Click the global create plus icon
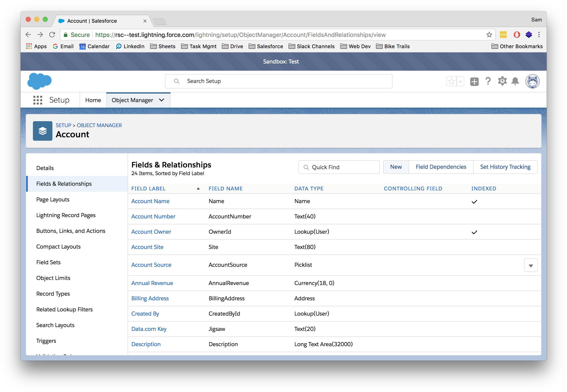 474,81
